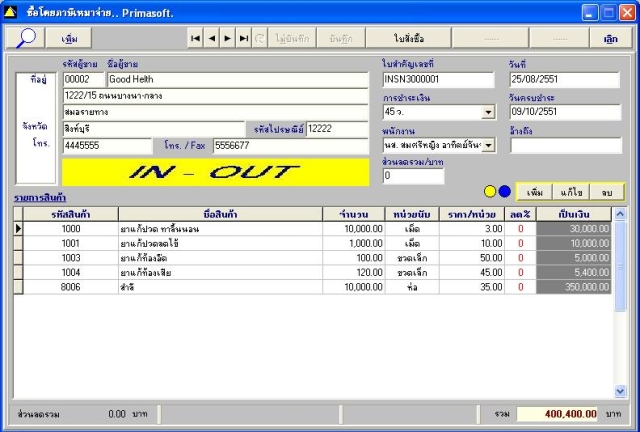Image resolution: width=640 pixels, height=432 pixels.
Task: Click the magnifying glass search icon
Action: tap(25, 38)
